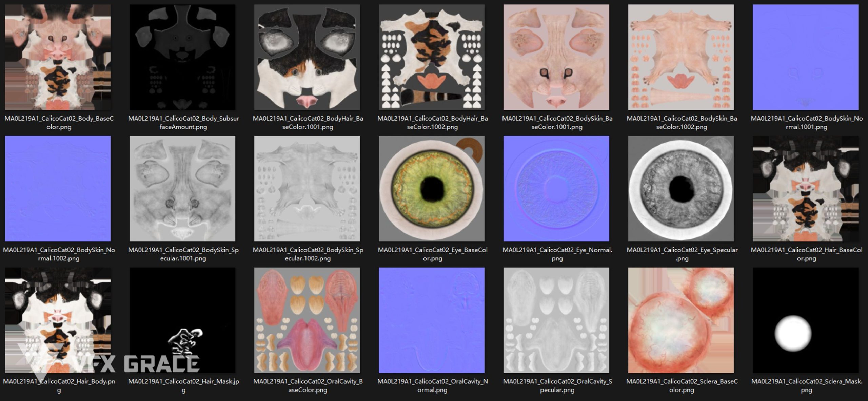Image resolution: width=868 pixels, height=401 pixels.
Task: Select the BodySkin_Specular.1002.png thumbnail
Action: click(307, 189)
